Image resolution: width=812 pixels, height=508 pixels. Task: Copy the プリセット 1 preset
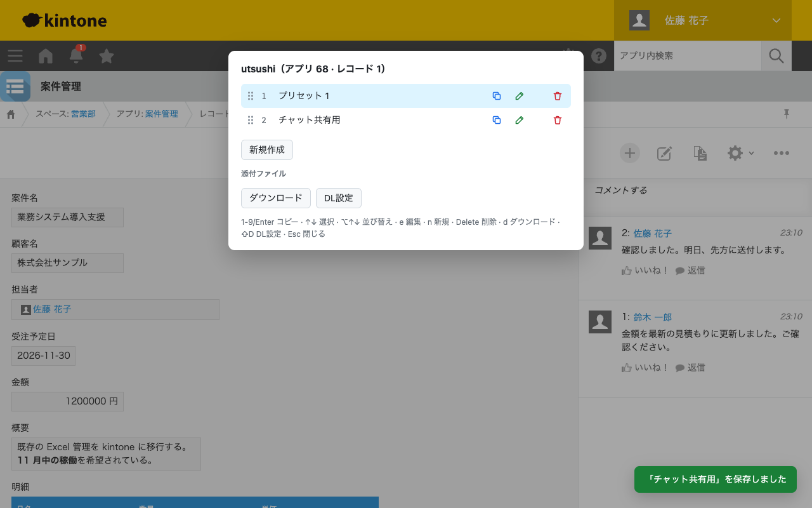(497, 96)
